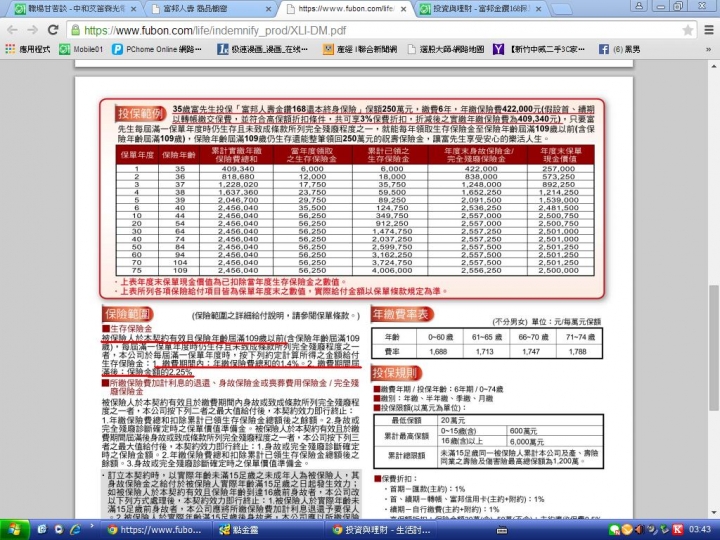This screenshot has width=720, height=540.
Task: Click table cell value 257,000
Action: [559, 169]
